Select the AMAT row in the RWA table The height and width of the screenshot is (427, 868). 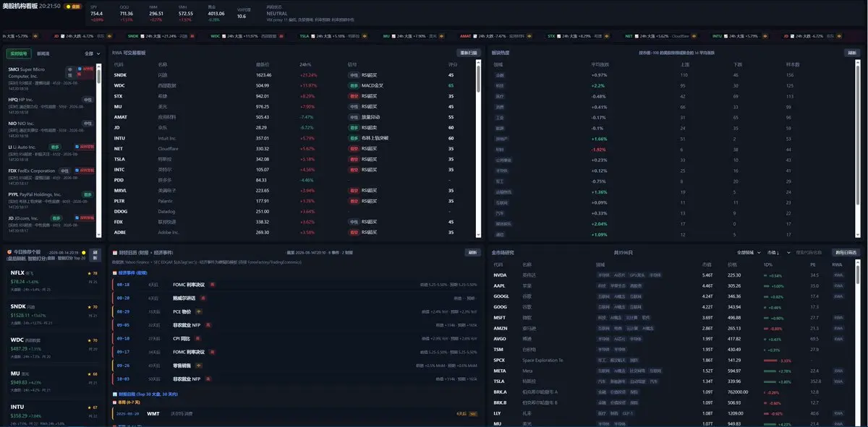tap(291, 116)
